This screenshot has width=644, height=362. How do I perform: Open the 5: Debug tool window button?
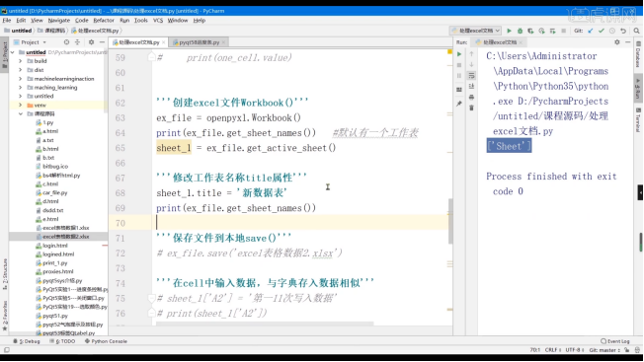point(27,341)
